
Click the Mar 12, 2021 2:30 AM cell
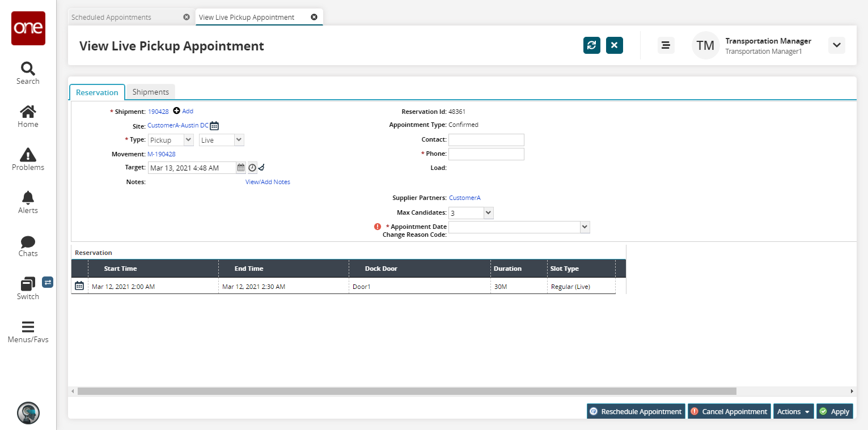[x=283, y=287]
